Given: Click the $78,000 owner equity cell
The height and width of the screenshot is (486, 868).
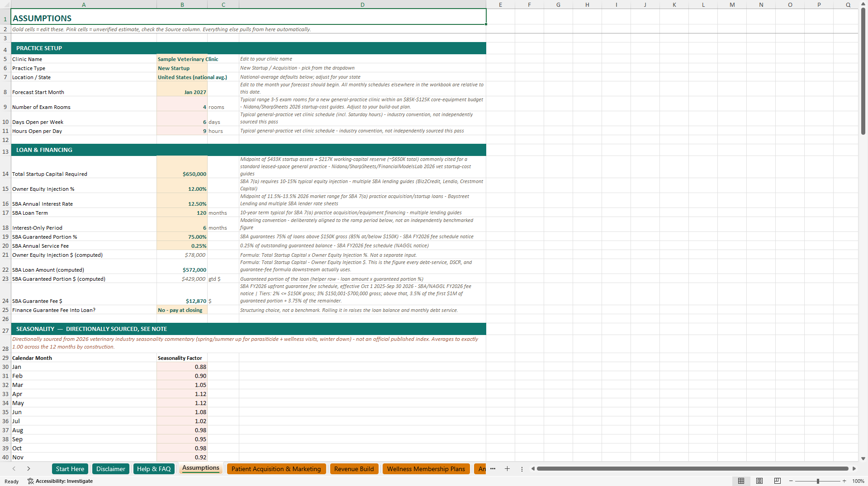Looking at the screenshot, I should (x=182, y=255).
